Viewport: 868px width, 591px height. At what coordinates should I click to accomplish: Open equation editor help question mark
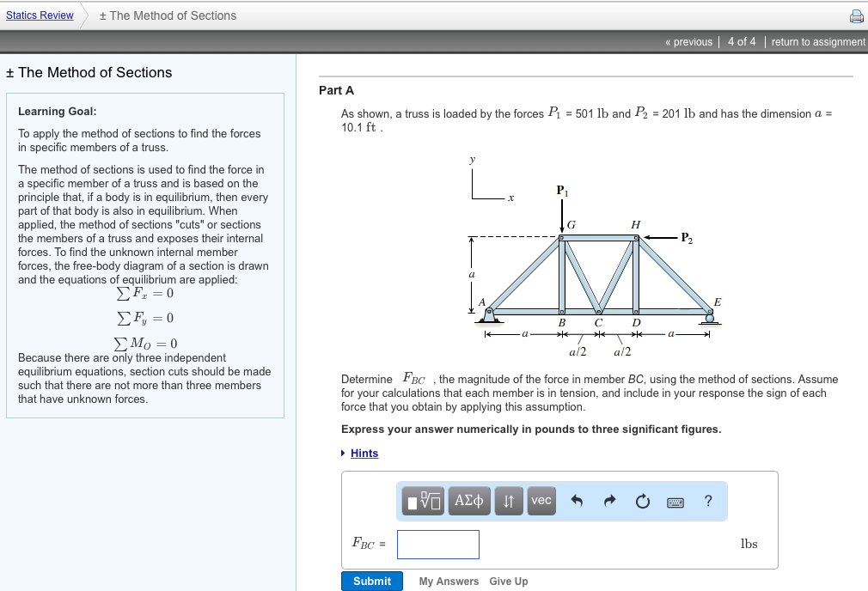point(707,501)
